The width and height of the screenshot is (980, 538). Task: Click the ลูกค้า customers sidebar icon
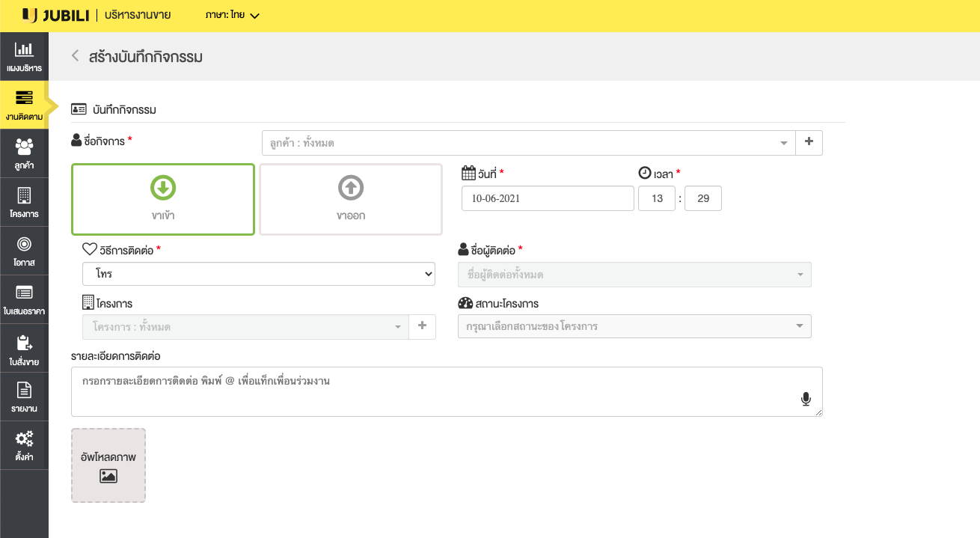click(24, 153)
